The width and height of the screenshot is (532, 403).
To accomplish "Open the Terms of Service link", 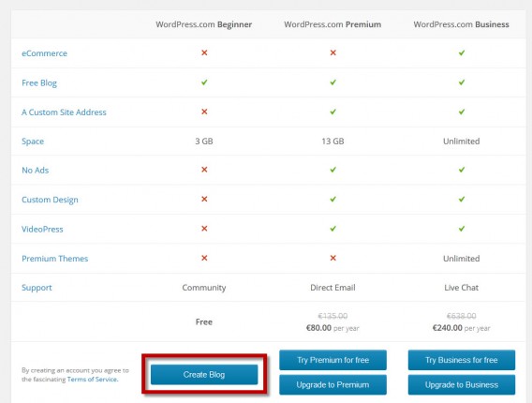I will [93, 380].
